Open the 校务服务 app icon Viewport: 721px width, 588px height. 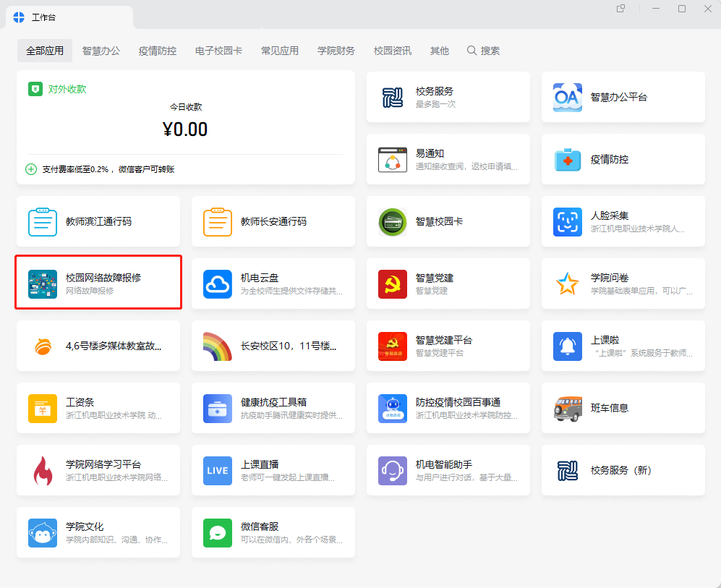(393, 97)
